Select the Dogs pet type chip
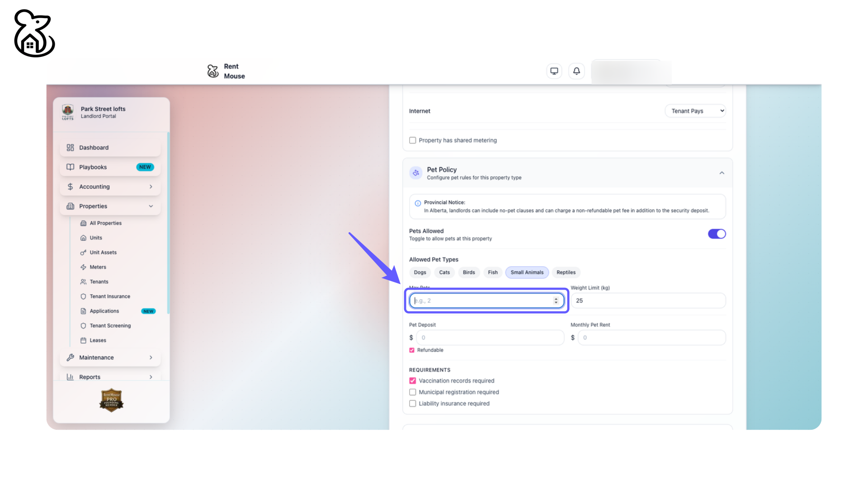868x488 pixels. (420, 272)
